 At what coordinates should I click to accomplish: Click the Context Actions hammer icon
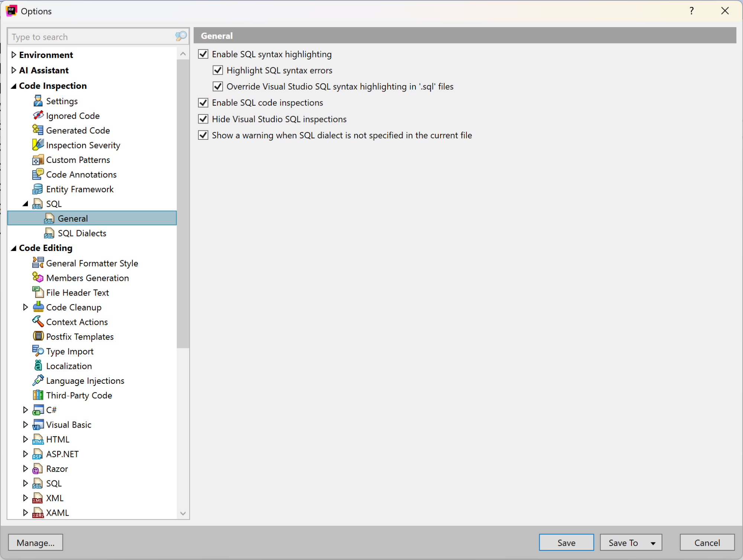point(38,322)
